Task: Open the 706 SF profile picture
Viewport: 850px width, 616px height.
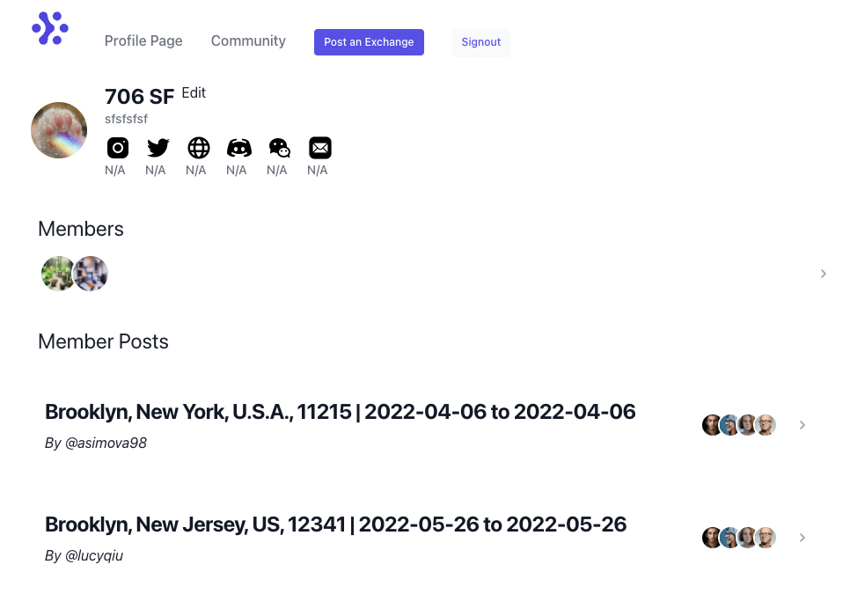Action: (59, 130)
